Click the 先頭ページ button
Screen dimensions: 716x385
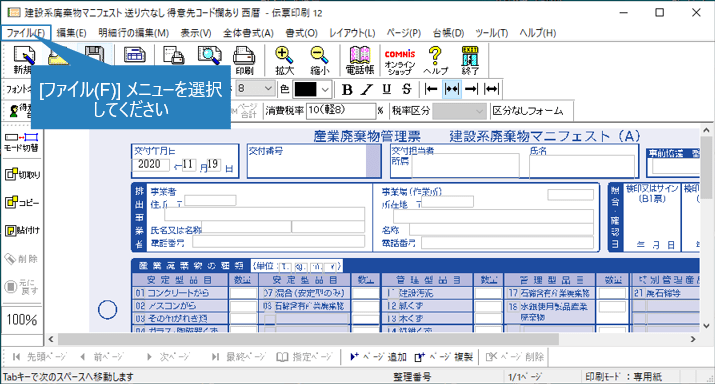coord(39,357)
